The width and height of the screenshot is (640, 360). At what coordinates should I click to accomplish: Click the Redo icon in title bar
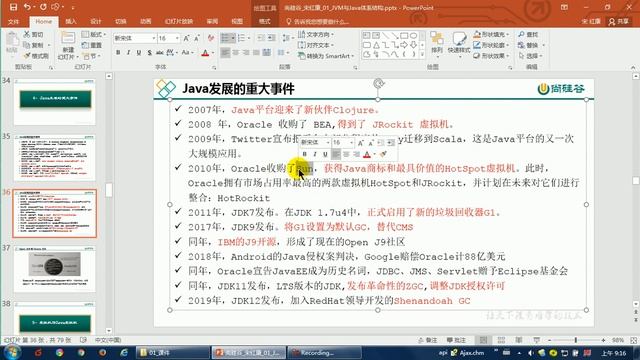tap(43, 7)
